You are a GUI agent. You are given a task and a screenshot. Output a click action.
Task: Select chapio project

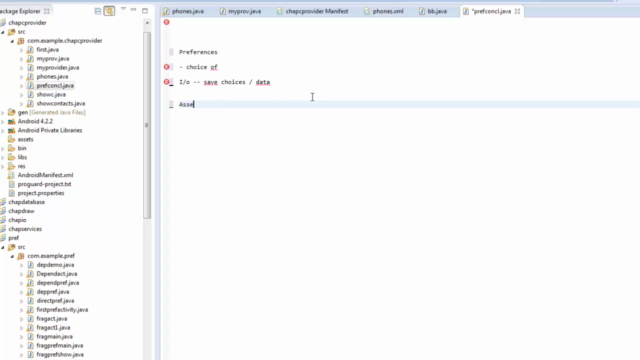point(17,220)
